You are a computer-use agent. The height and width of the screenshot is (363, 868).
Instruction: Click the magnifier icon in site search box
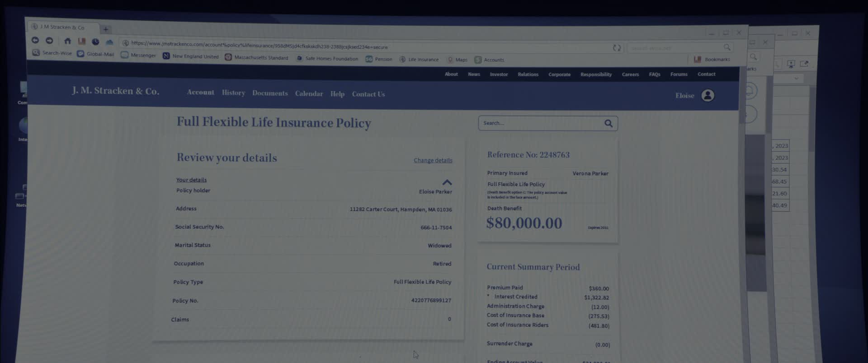(609, 123)
